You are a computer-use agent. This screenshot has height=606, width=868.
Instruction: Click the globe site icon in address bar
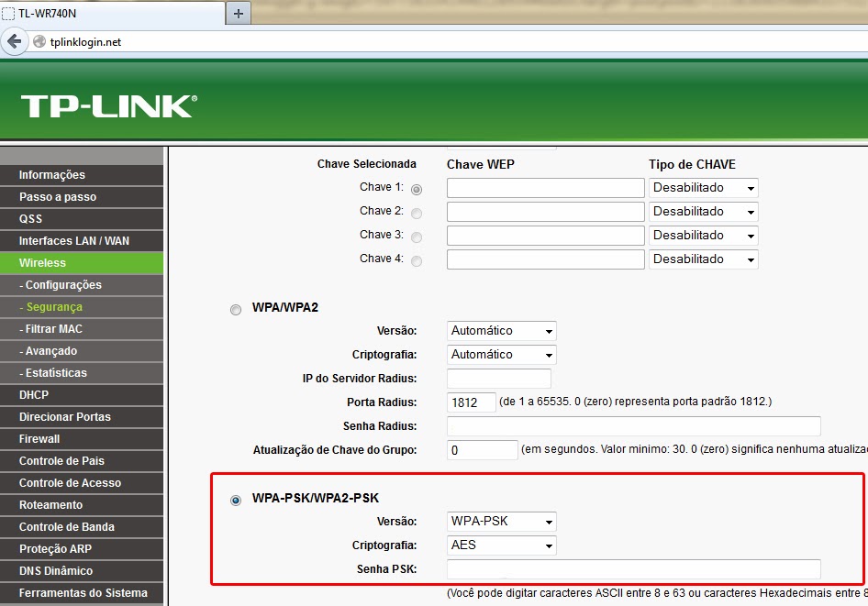[39, 41]
